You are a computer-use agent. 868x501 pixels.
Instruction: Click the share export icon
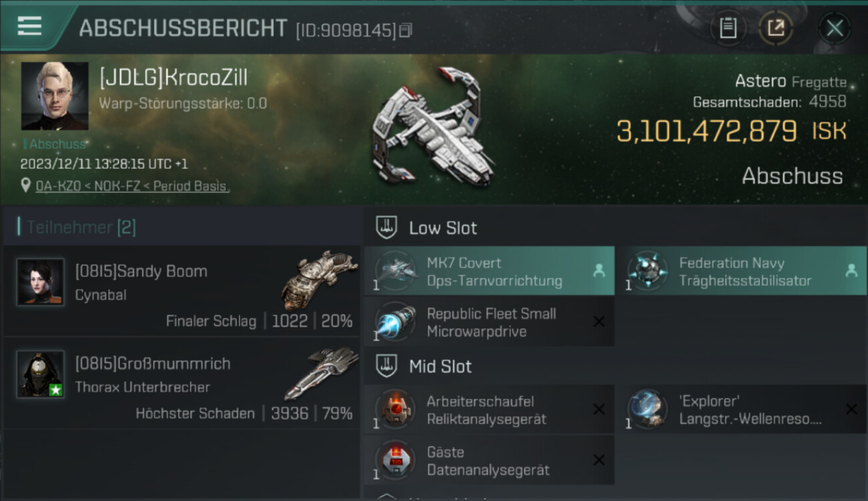coord(776,28)
